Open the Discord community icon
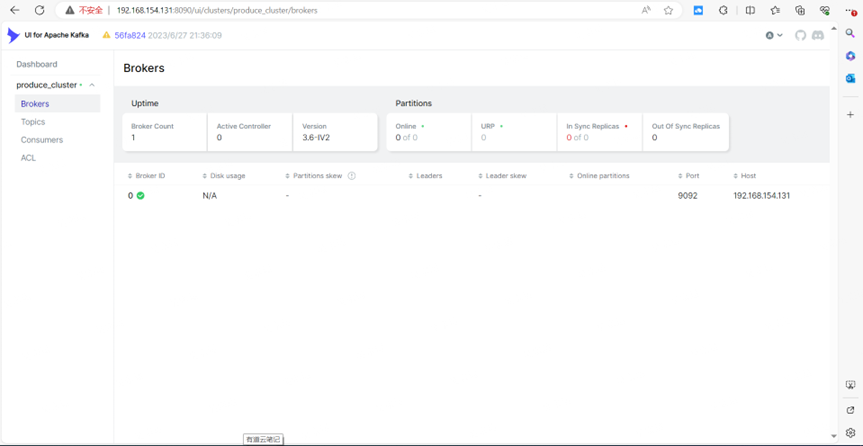Image resolution: width=863 pixels, height=446 pixels. tap(818, 35)
